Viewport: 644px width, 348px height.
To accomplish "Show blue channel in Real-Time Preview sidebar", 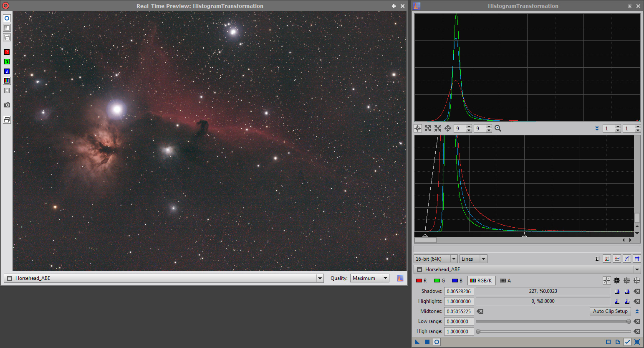I will [x=7, y=71].
